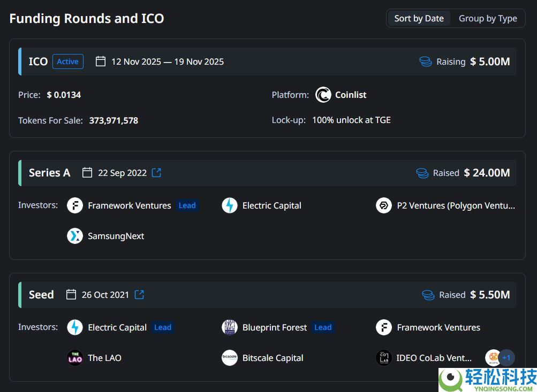Viewport: 537px width, 392px height.
Task: Click the Bitscale Capital logo icon
Action: (x=230, y=358)
